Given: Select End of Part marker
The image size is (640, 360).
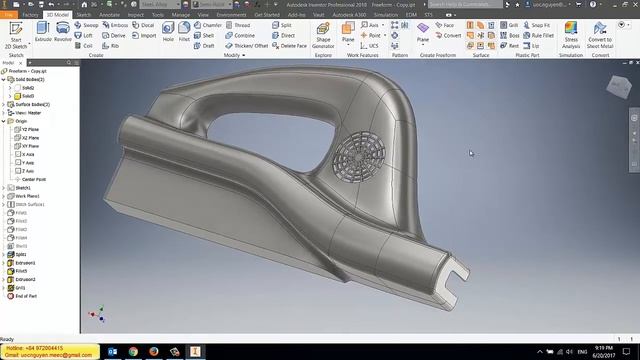Looking at the screenshot, I should click(22, 296).
